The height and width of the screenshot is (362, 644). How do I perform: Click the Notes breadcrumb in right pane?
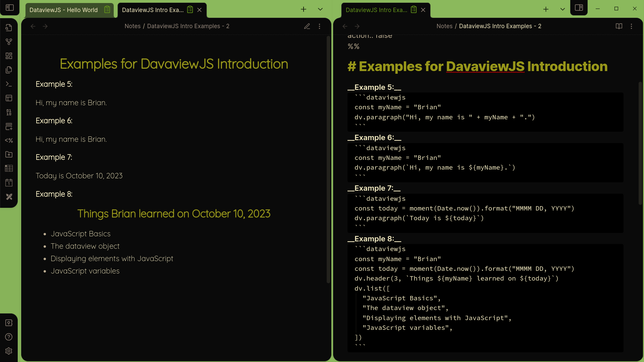(x=444, y=26)
